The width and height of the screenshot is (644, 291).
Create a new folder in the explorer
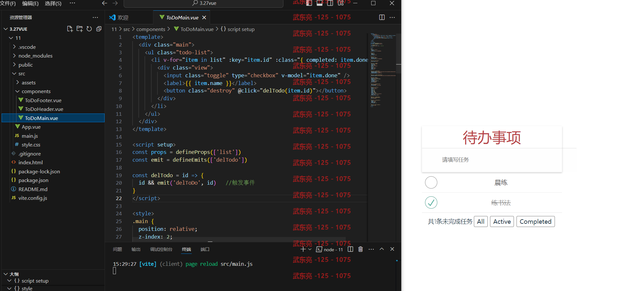point(79,29)
